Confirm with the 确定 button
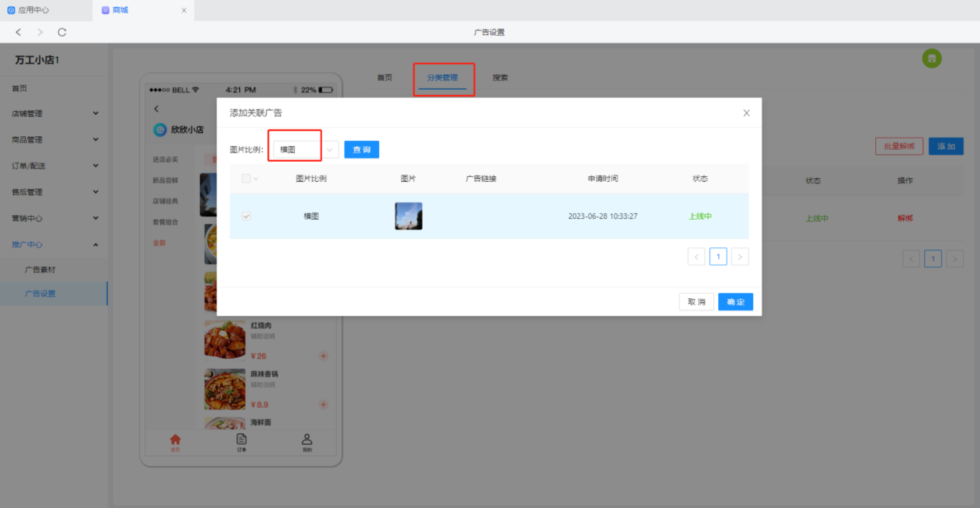The width and height of the screenshot is (980, 508). (735, 302)
